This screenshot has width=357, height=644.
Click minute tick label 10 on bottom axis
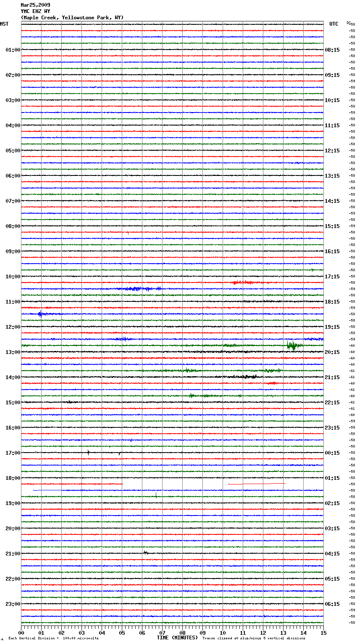point(223,633)
